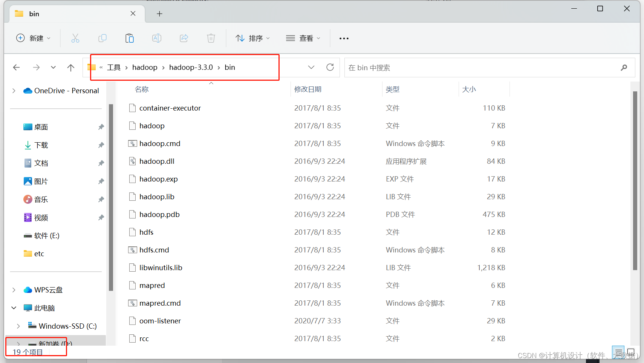Click hadoop in address breadcrumb
Screen dimensions: 644x363
[x=145, y=68]
